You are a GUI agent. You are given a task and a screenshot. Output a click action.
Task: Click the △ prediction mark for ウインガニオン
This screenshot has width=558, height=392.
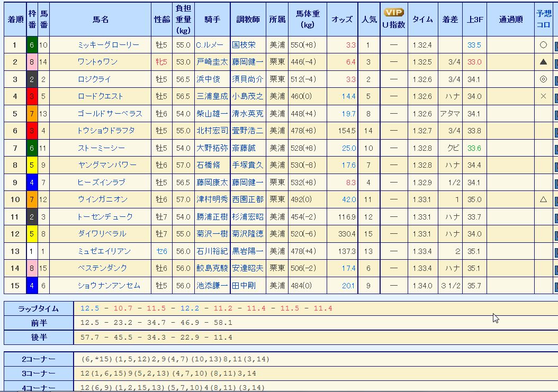coord(543,199)
